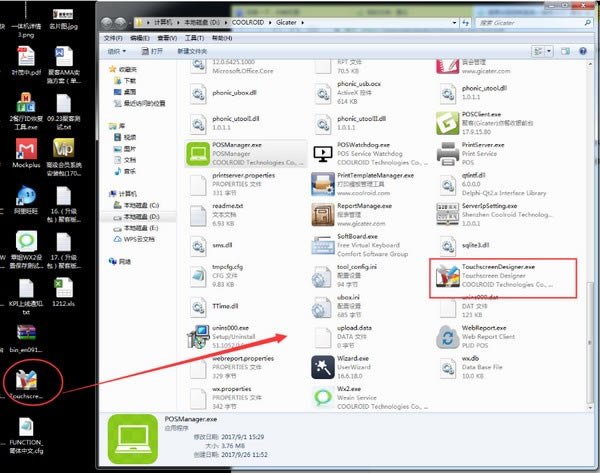The image size is (600, 473).
Task: Select the TouchscreenDesigner.exe icon in Explorer
Action: 447,276
